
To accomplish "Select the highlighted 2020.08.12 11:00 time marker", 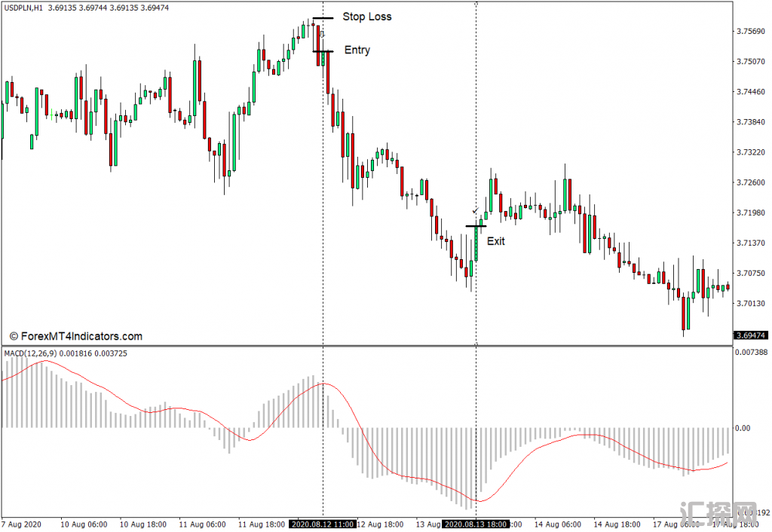I will click(x=323, y=524).
